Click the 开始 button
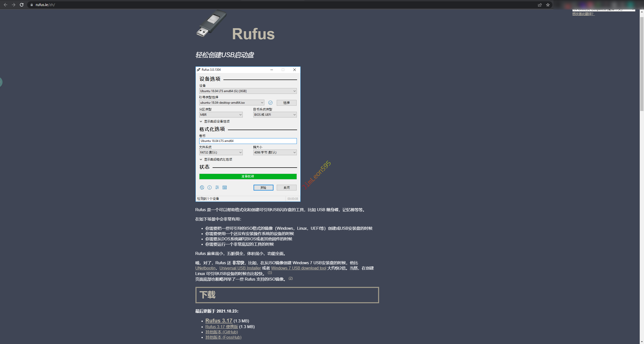 pyautogui.click(x=263, y=188)
